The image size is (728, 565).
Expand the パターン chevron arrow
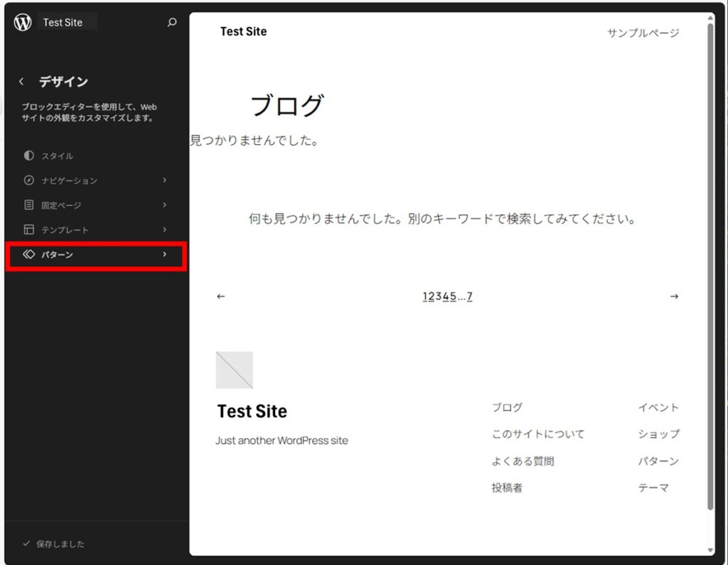(164, 254)
